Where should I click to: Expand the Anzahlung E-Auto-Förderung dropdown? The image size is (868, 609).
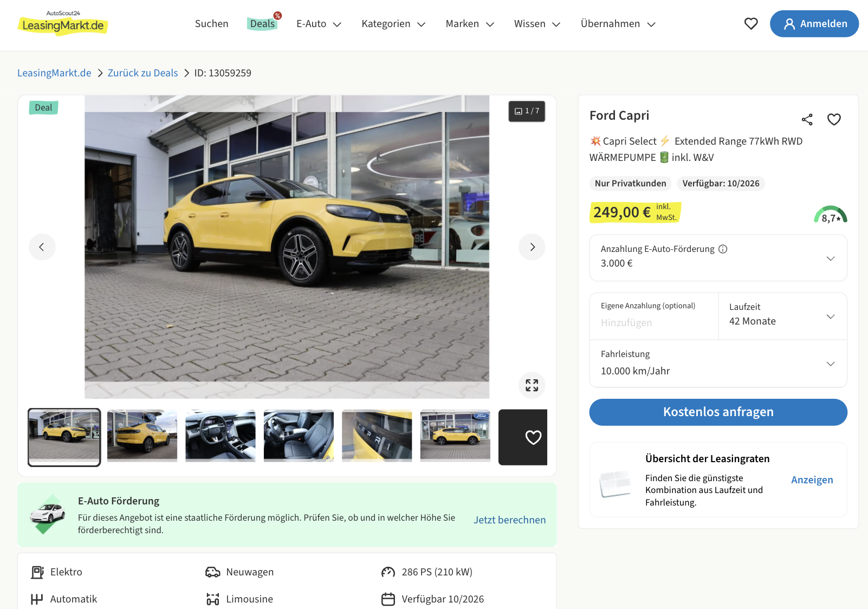[718, 258]
